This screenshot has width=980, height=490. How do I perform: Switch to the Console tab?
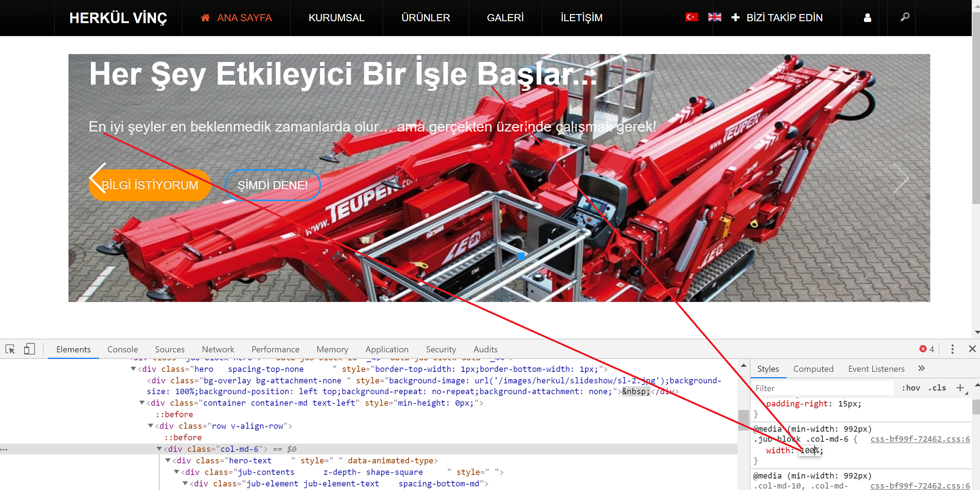tap(122, 349)
